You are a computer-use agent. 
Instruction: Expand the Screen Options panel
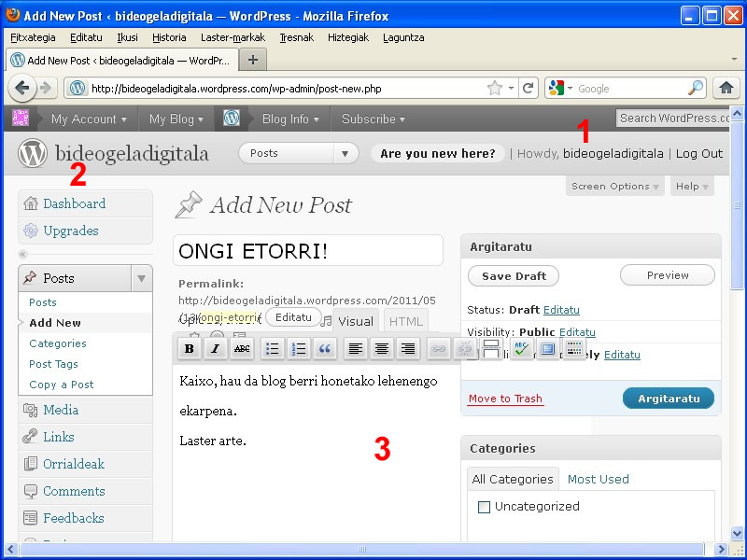click(x=614, y=186)
